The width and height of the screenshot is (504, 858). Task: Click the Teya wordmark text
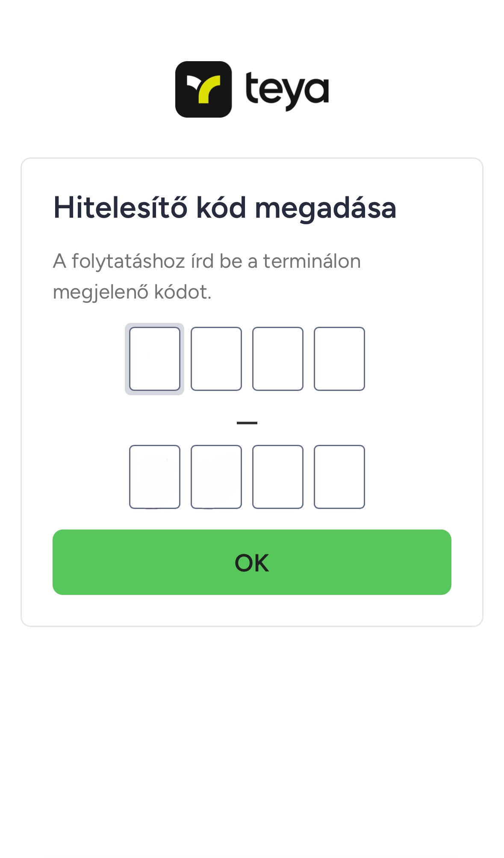tap(286, 89)
